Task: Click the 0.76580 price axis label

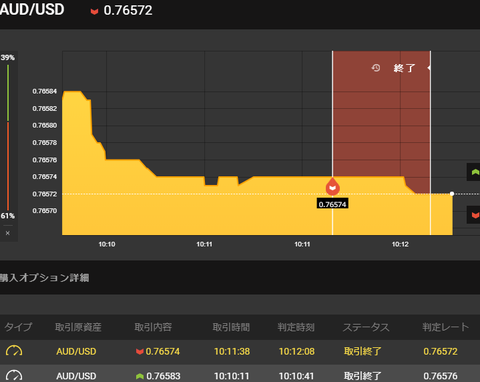Action: coord(45,125)
